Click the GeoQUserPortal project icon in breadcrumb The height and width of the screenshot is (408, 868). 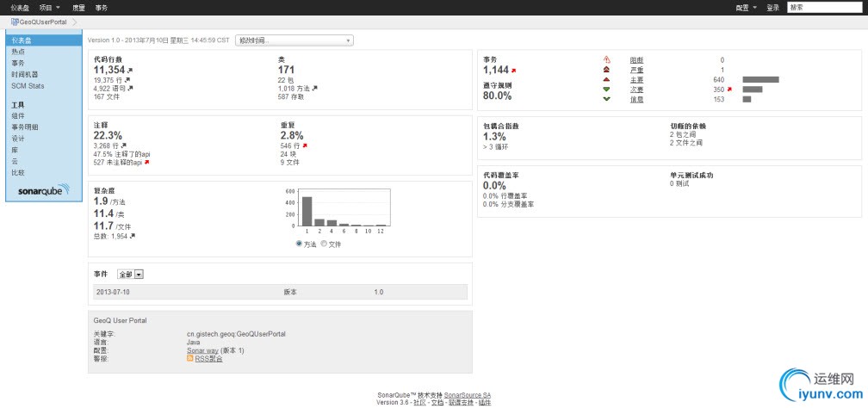[15, 22]
